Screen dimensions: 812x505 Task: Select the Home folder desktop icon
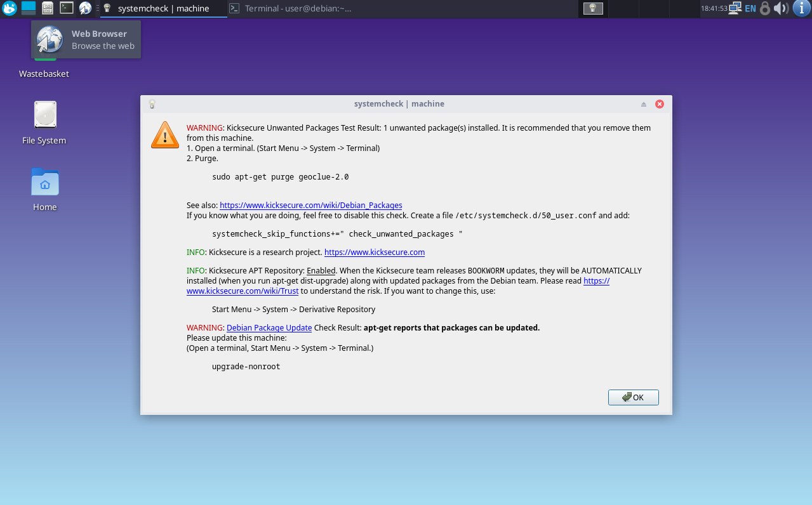(x=45, y=190)
